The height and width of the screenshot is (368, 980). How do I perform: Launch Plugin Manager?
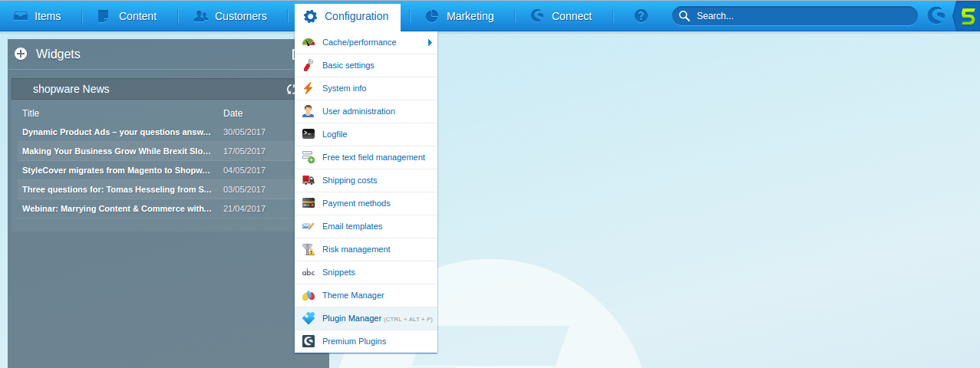point(366,318)
